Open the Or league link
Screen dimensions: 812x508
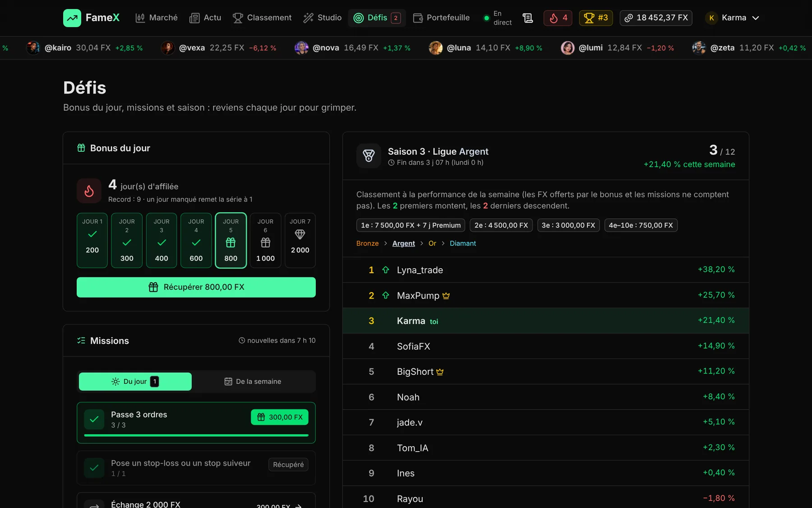coord(432,243)
